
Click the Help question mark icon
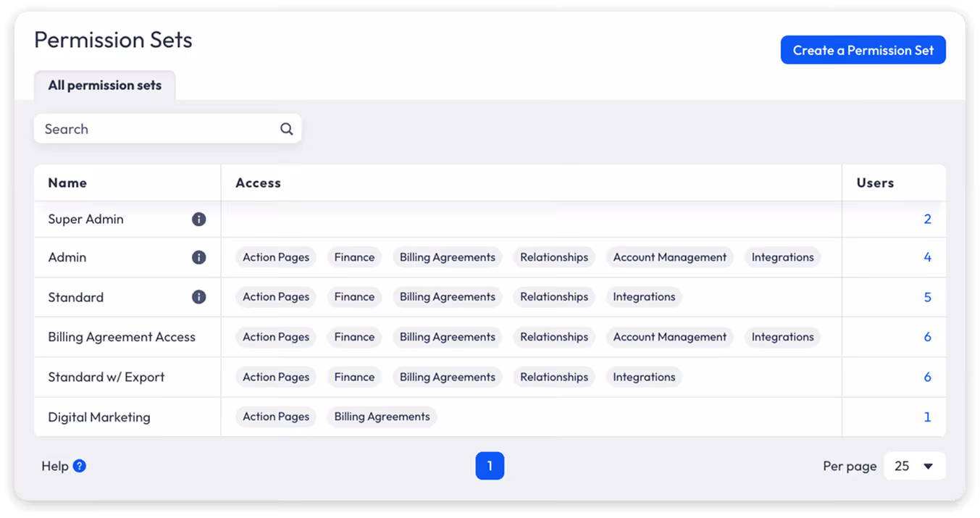coord(81,466)
